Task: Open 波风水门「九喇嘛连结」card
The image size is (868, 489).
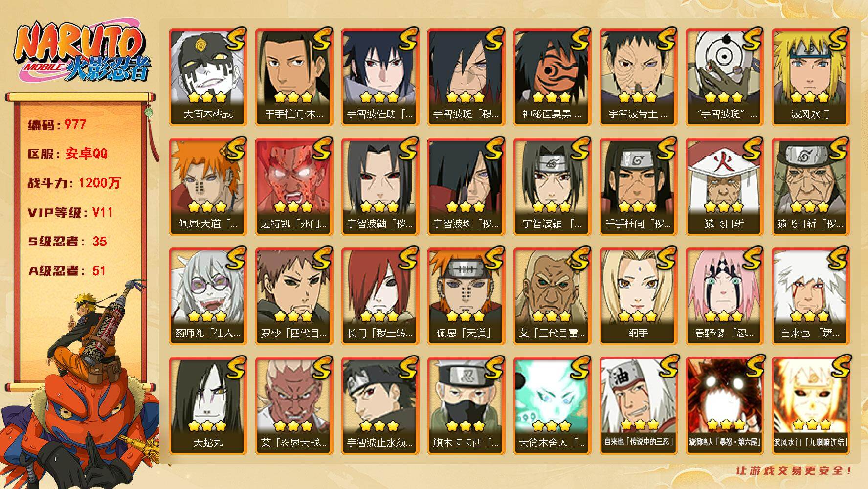Action: pyautogui.click(x=810, y=406)
